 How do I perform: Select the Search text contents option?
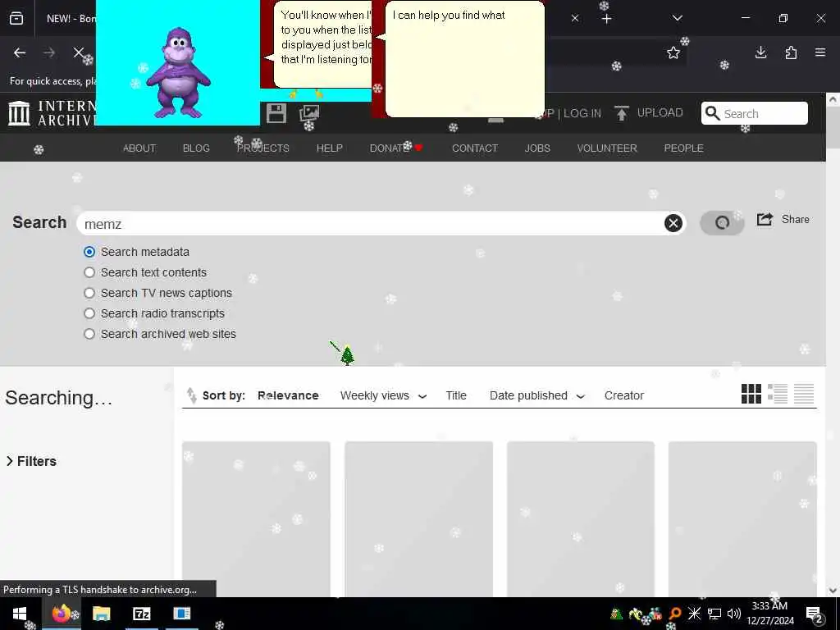89,272
